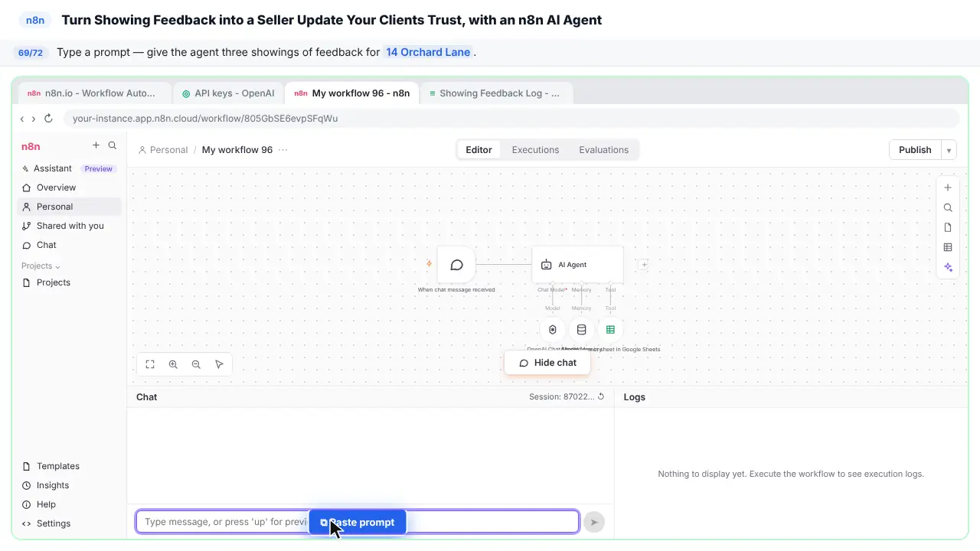
Task: Click the zoom in canvas icon
Action: tap(173, 364)
